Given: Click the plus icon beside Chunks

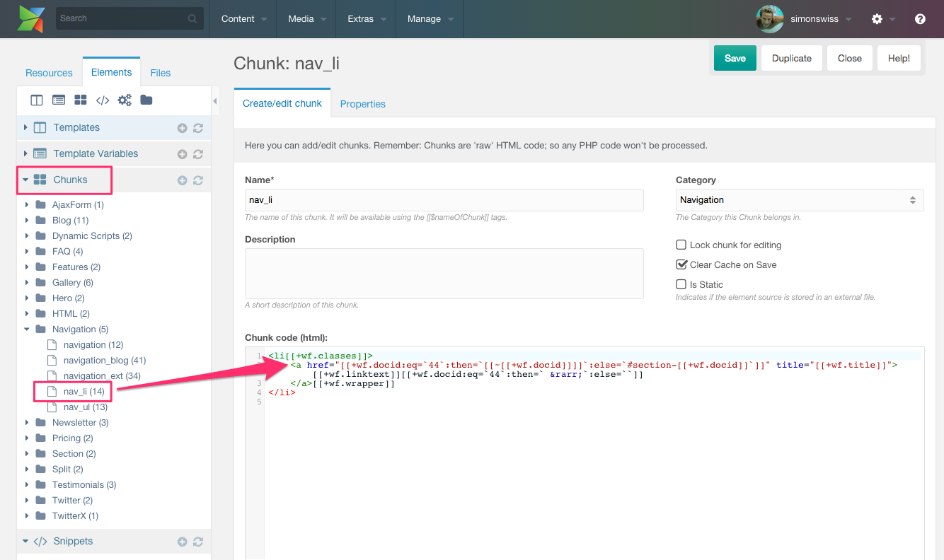Looking at the screenshot, I should tap(182, 180).
